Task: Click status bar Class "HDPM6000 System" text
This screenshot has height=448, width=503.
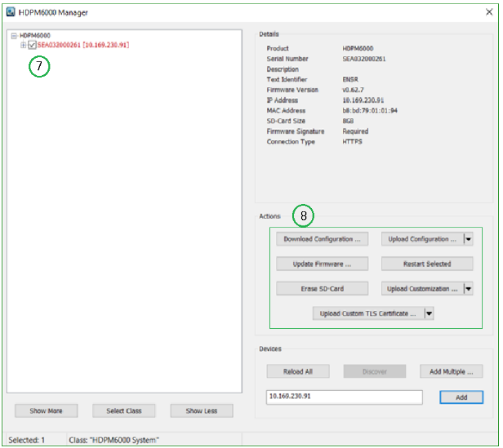Action: [x=114, y=440]
